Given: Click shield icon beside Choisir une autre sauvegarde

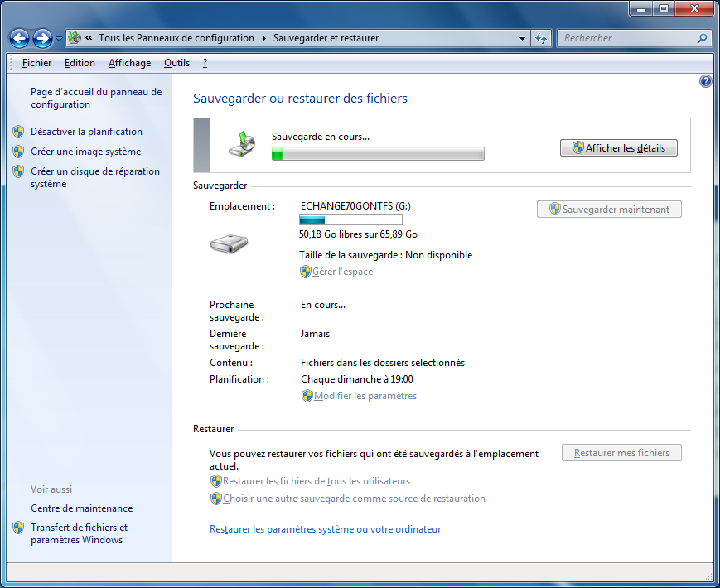Looking at the screenshot, I should click(x=215, y=499).
